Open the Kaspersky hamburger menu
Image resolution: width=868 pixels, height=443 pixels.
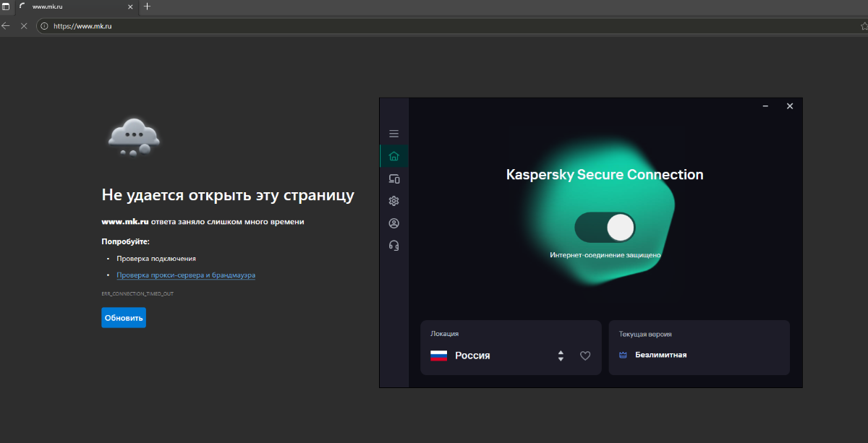tap(394, 134)
